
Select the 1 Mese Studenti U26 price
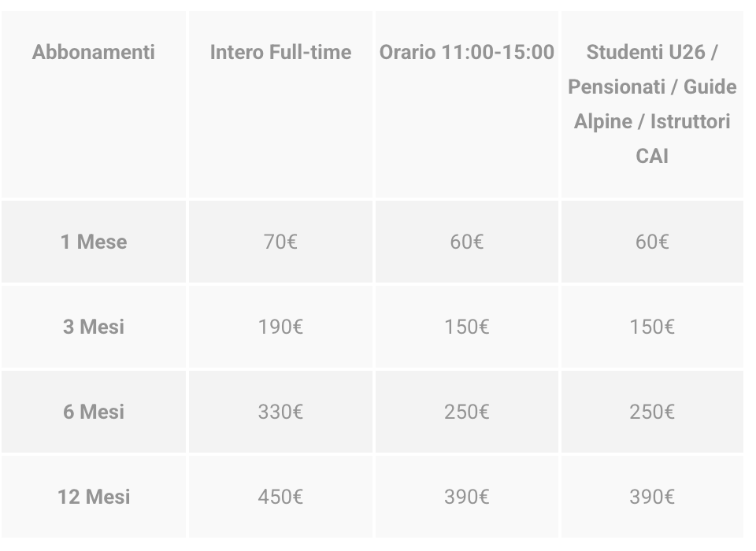pos(651,242)
